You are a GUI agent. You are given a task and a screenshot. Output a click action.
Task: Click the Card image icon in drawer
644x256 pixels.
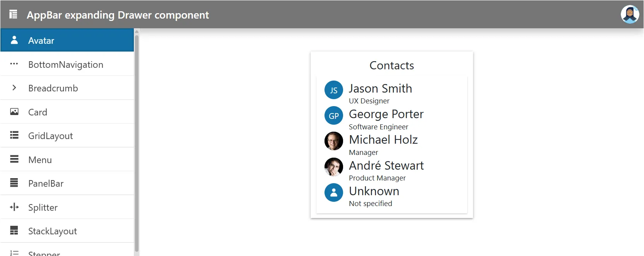[14, 112]
